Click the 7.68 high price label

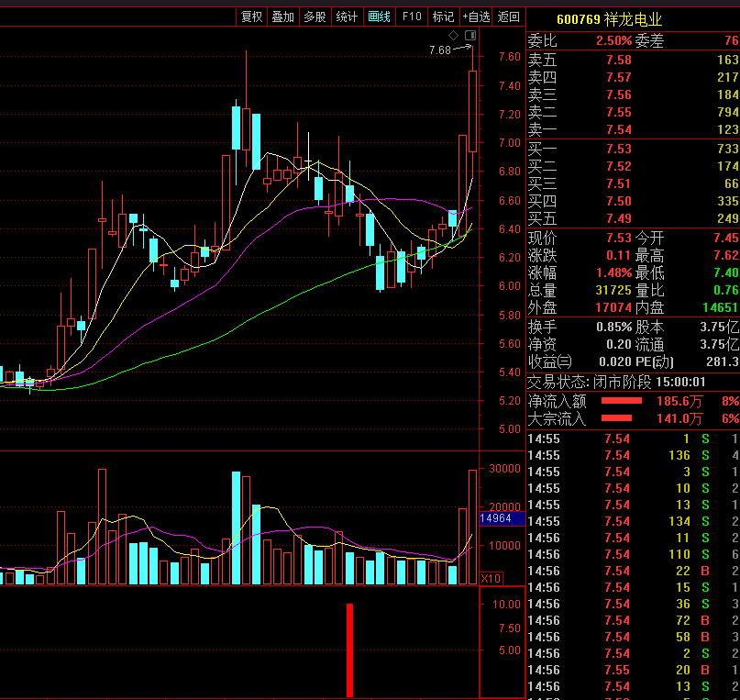tap(440, 50)
